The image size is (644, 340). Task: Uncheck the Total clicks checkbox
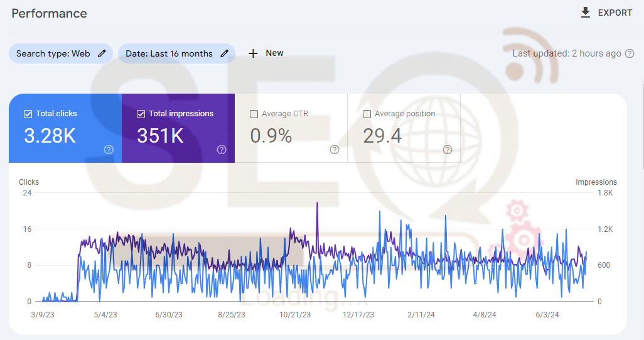click(28, 114)
